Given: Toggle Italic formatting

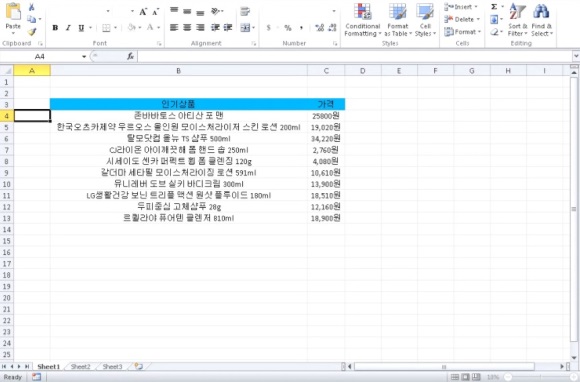Looking at the screenshot, I should pyautogui.click(x=68, y=28).
